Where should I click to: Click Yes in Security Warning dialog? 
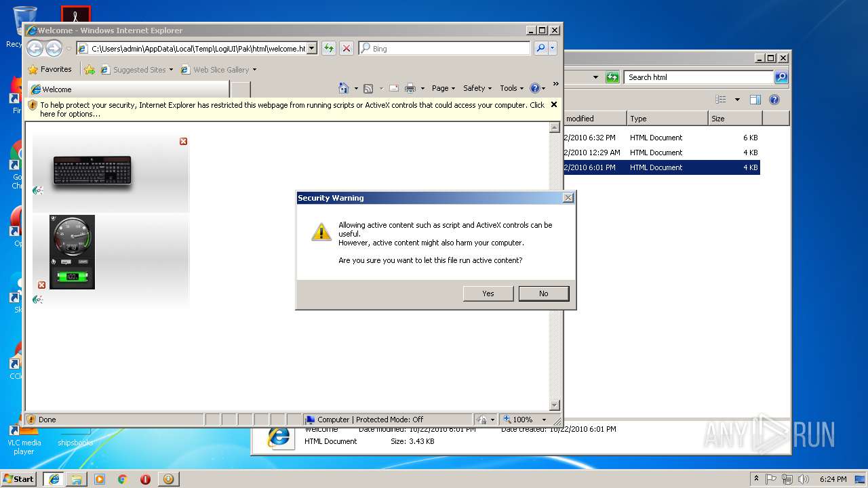[488, 293]
